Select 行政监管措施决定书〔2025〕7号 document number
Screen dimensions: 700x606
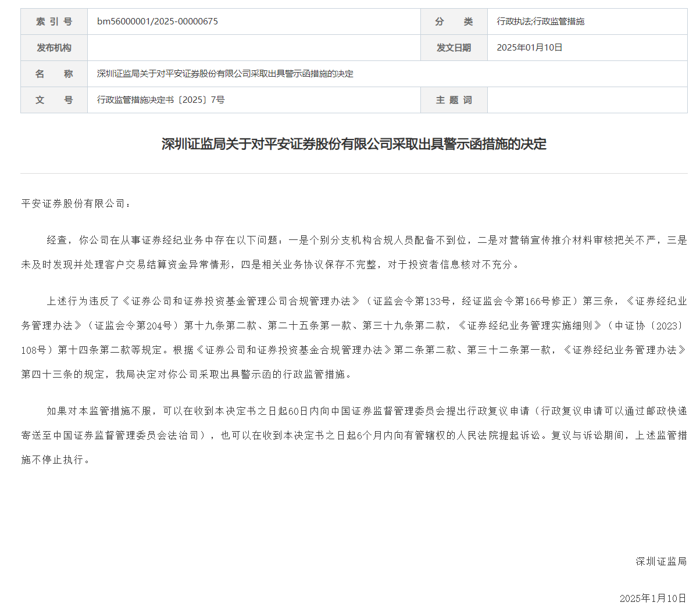click(x=161, y=100)
